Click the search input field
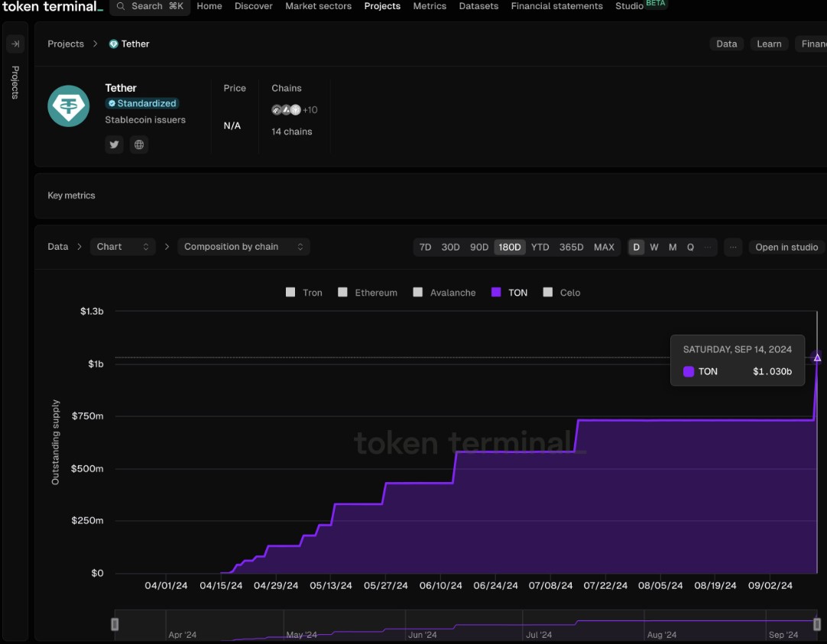The image size is (827, 644). pos(150,6)
